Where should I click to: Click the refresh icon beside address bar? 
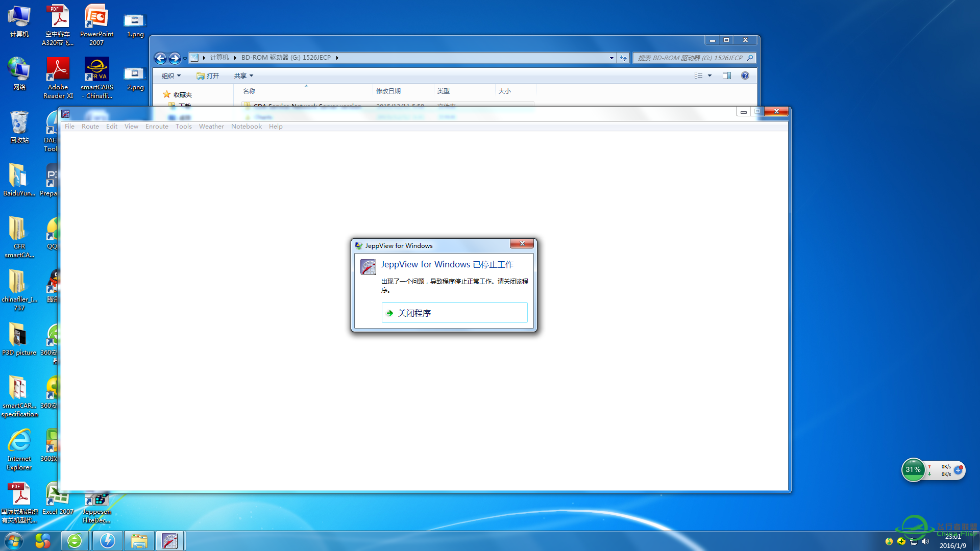[623, 58]
